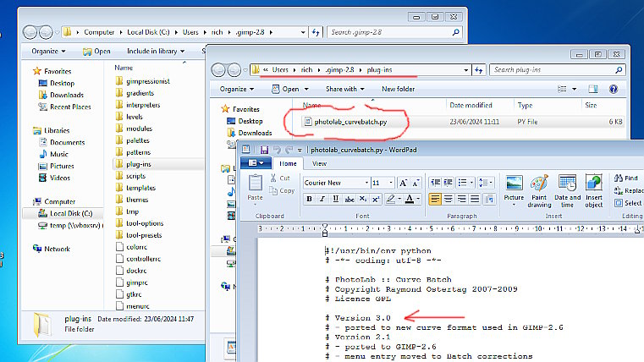Click Open button in .gimp-2.8 window
Screen dimensions: 644x362
click(x=96, y=51)
